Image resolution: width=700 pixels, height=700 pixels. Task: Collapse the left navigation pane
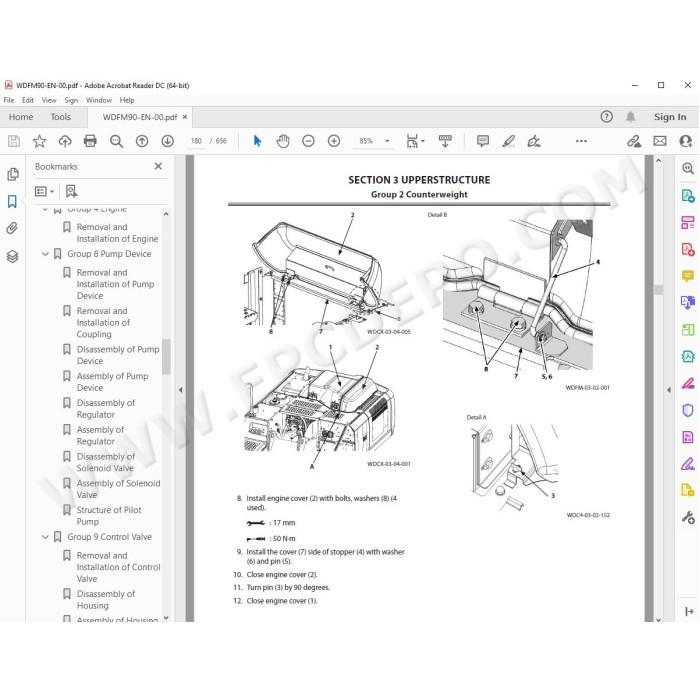point(180,390)
